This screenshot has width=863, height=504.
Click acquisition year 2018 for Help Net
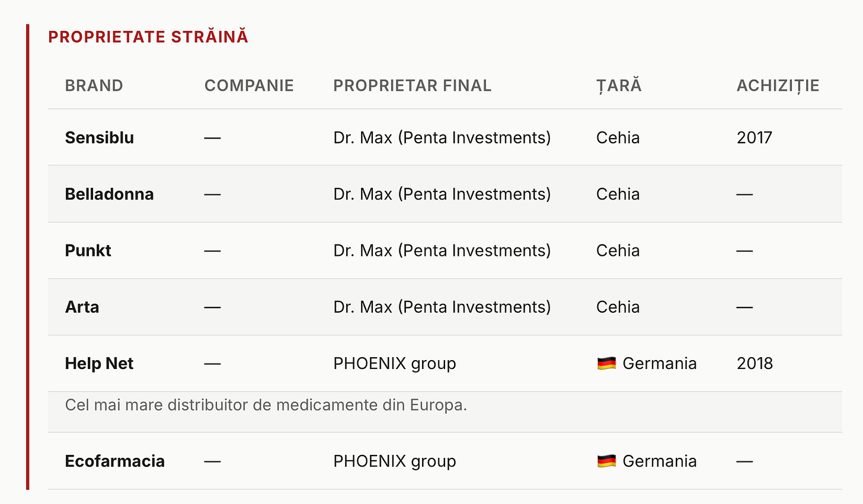(755, 363)
